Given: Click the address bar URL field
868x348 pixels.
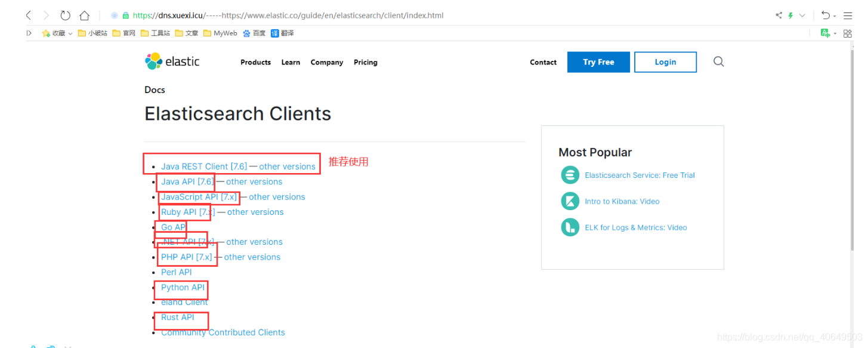Looking at the screenshot, I should point(288,16).
